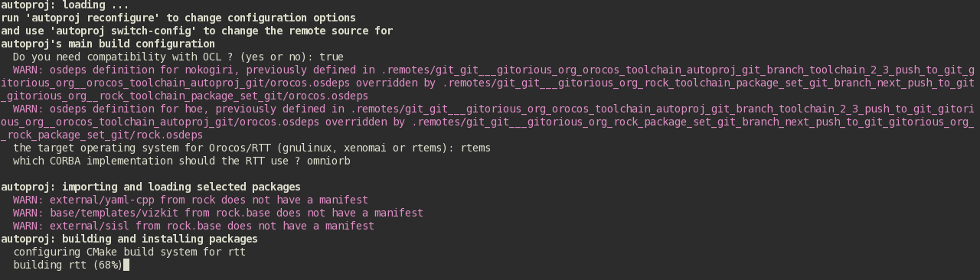The width and height of the screenshot is (980, 280).
Task: Click the terminal cursor block after 68%
Action: click(126, 265)
